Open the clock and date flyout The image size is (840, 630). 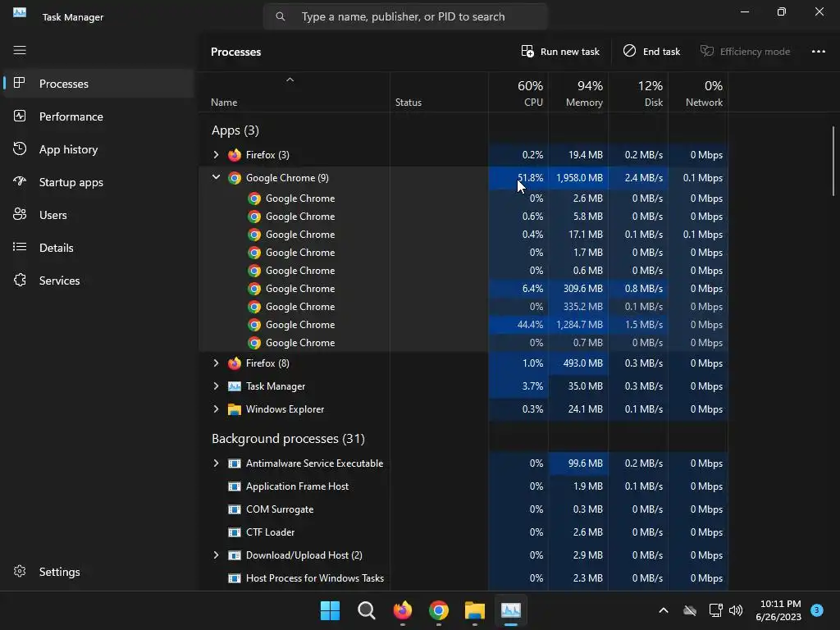[x=778, y=610]
